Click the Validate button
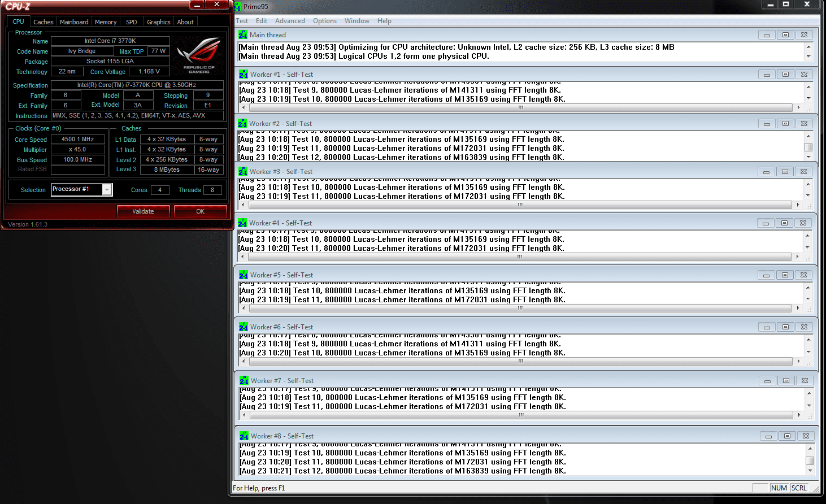Viewport: 826px width, 504px height. [143, 211]
